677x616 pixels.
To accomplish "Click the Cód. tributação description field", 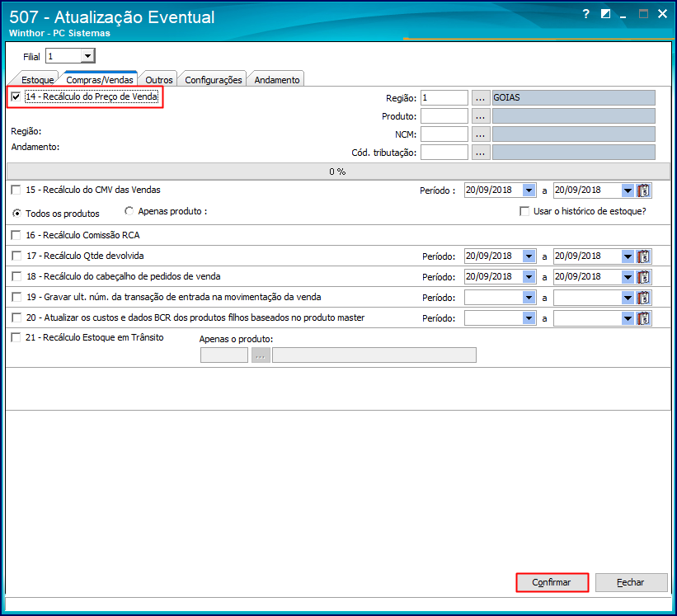I will tap(574, 153).
